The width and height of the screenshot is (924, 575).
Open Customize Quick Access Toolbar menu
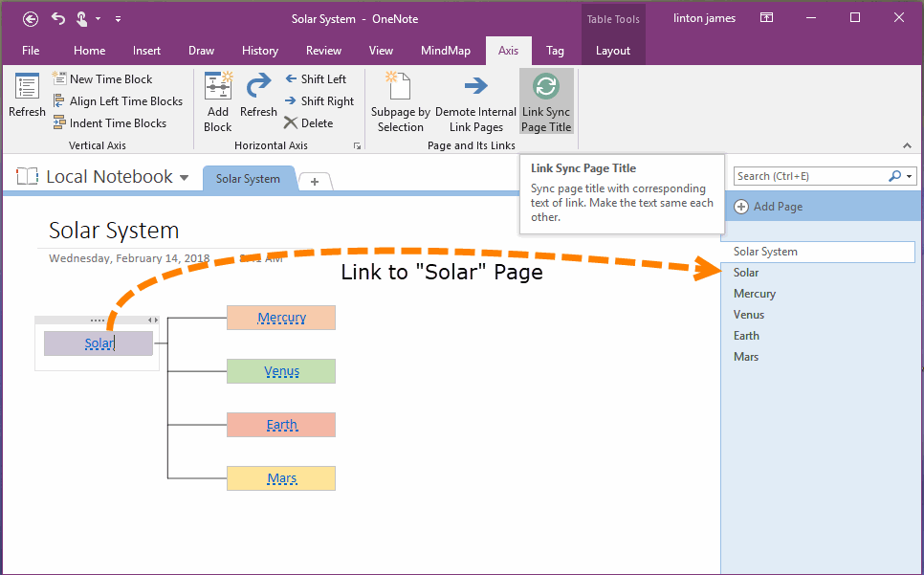click(x=118, y=19)
